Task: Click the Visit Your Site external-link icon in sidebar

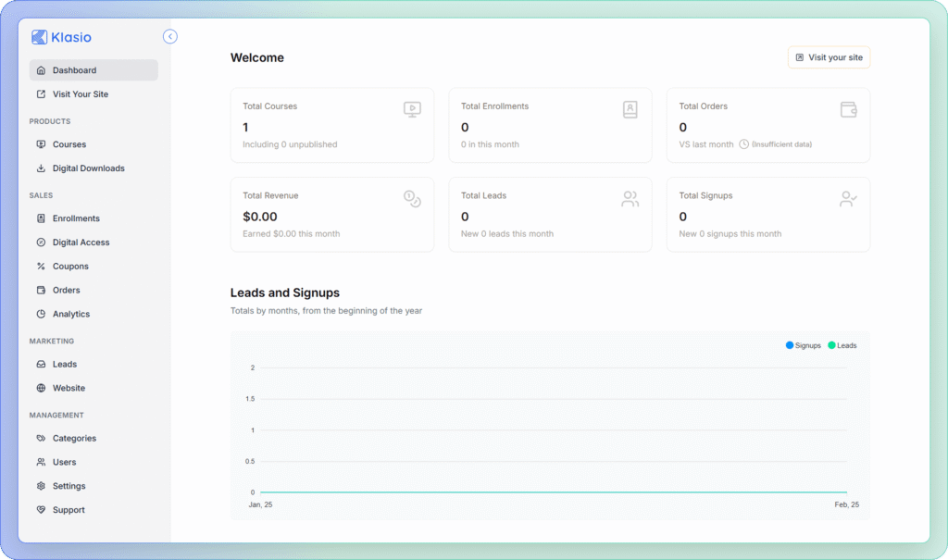Action: click(41, 94)
